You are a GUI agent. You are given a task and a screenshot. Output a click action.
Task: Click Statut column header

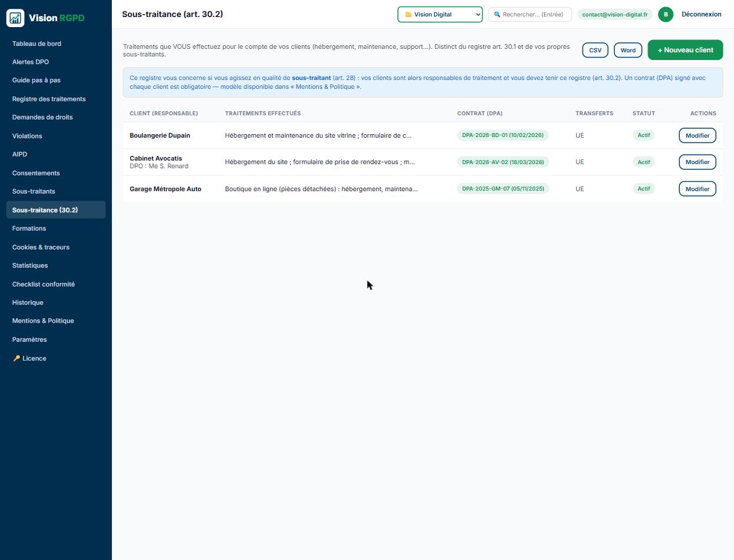tap(644, 113)
